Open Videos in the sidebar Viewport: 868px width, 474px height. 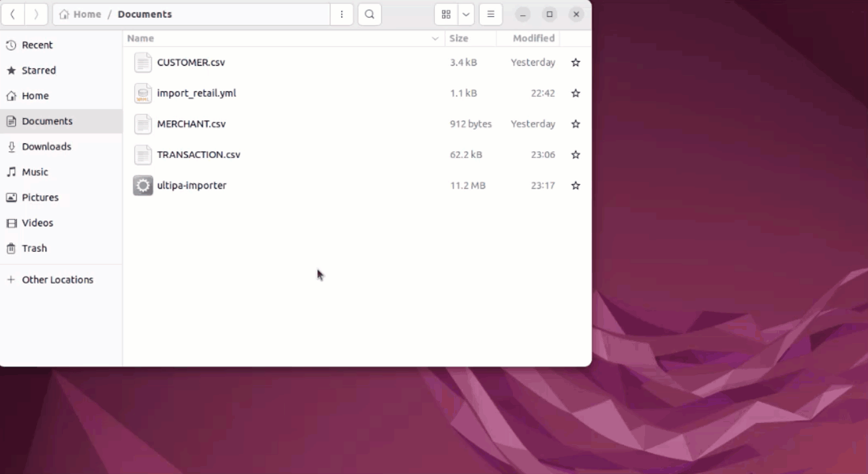(x=61, y=223)
